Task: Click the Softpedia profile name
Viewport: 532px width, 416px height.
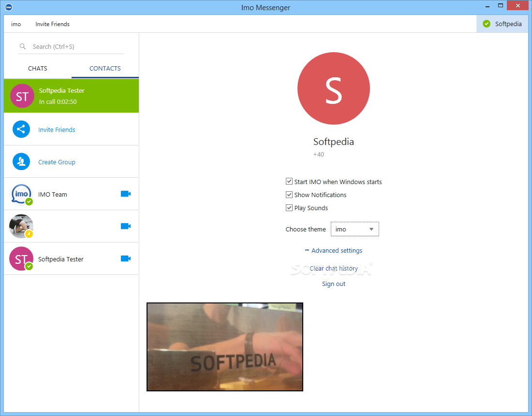Action: pos(334,142)
